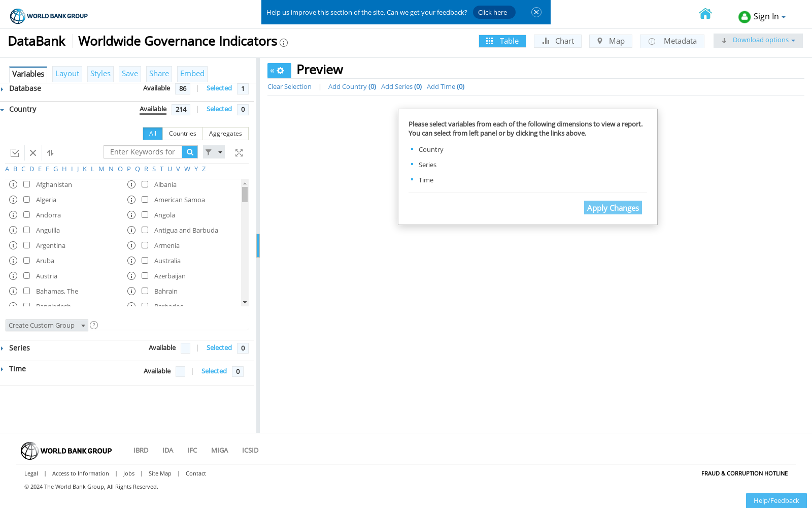Screen dimensions: 812x508
Task: Click the Sign In user avatar icon
Action: click(745, 17)
